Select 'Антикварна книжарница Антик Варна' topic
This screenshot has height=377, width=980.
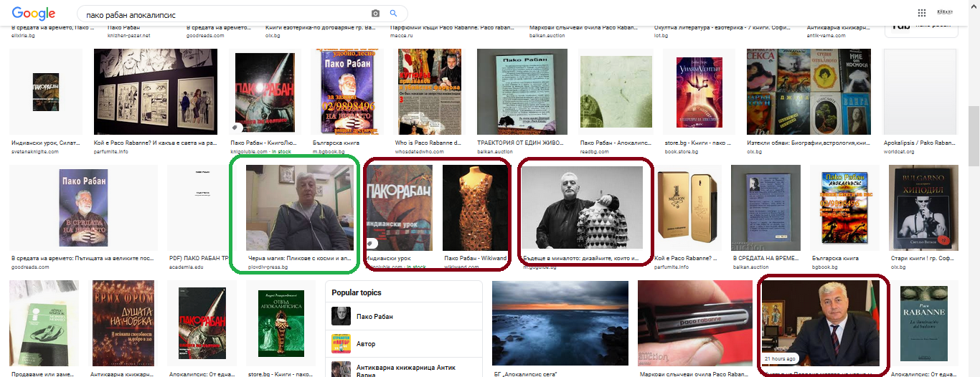pos(403,369)
